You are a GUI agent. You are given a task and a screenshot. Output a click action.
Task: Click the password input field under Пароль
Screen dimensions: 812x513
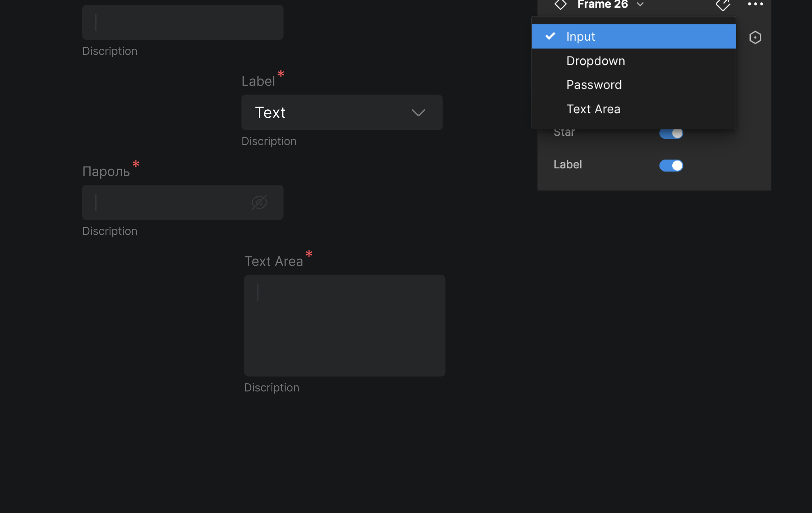click(x=169, y=202)
